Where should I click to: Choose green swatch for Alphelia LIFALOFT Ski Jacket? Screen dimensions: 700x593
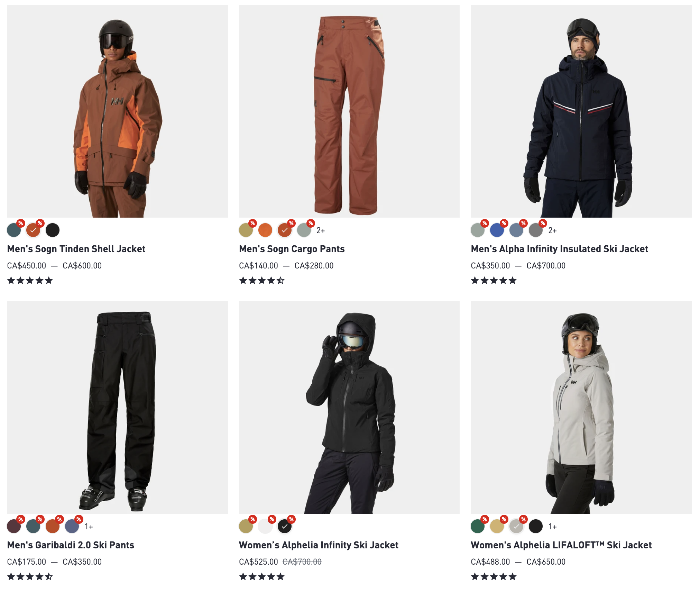[478, 527]
